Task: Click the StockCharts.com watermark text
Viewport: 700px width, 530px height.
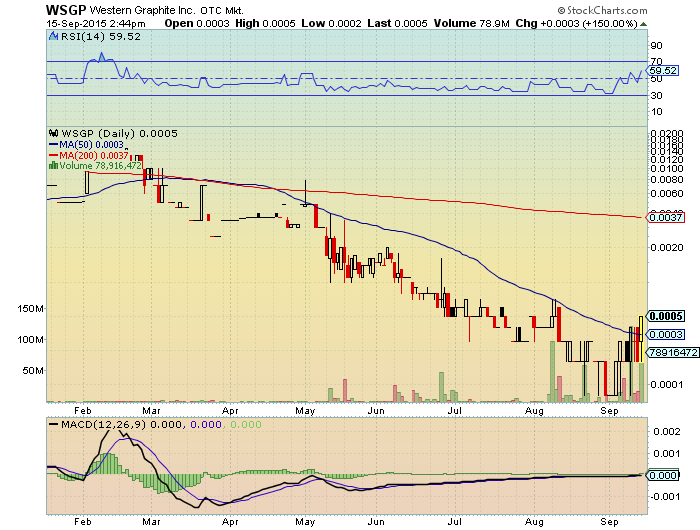Action: tap(602, 10)
